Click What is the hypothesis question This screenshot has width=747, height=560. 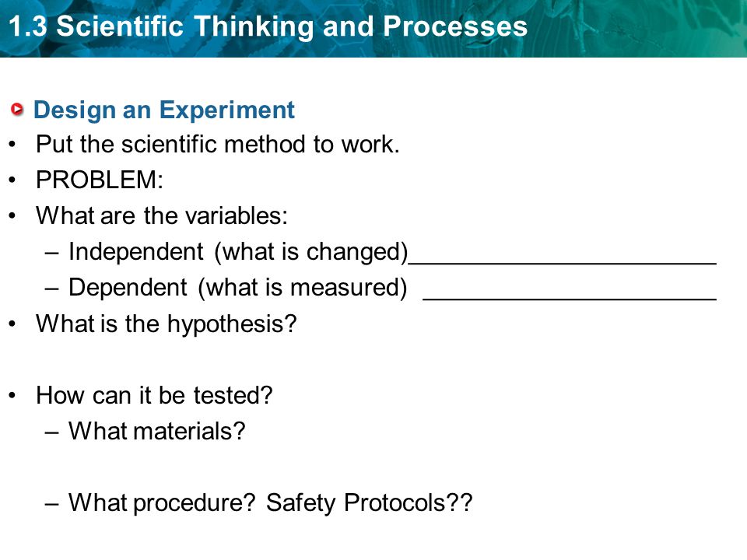coord(167,324)
